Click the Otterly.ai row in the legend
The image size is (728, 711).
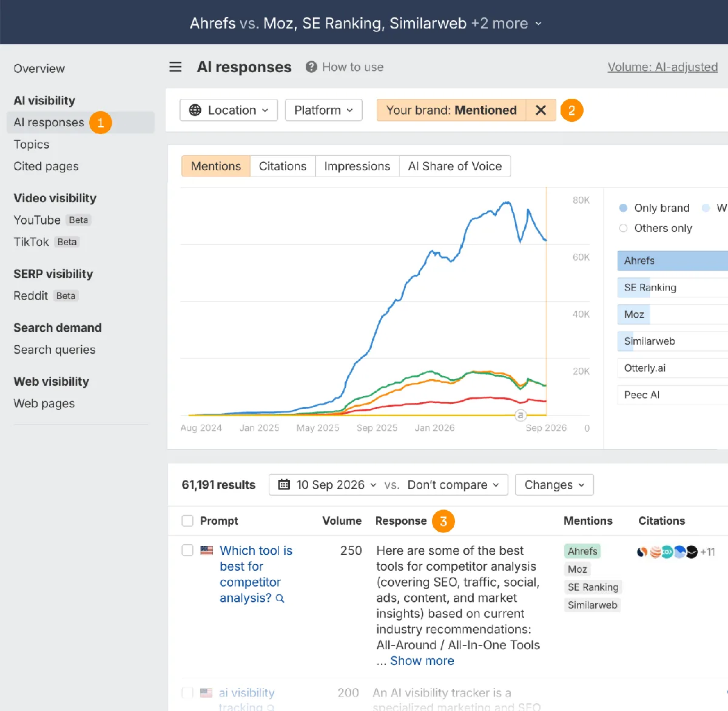tap(672, 368)
